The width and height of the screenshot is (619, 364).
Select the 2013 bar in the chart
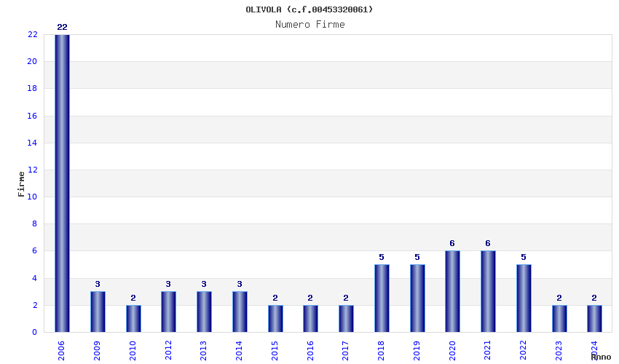(204, 312)
